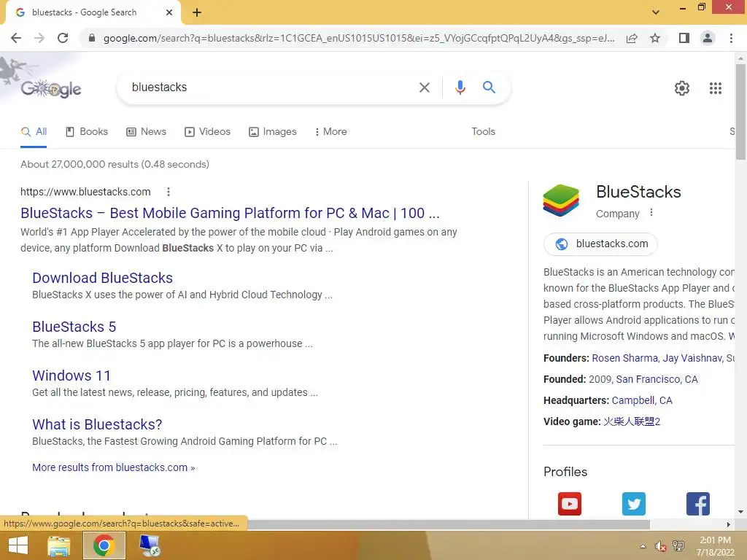Open the Chrome profile avatar
This screenshot has width=747, height=560.
pos(708,38)
